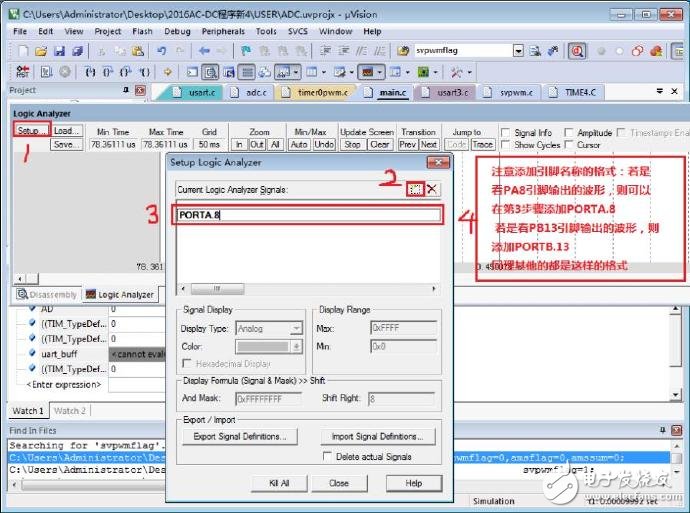Switch to the timer0pwm.c tab
Screen dimensions: 690x513
317,92
